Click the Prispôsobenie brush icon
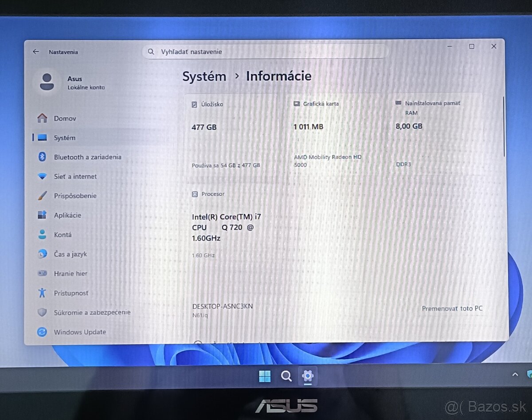This screenshot has width=532, height=420. click(42, 196)
